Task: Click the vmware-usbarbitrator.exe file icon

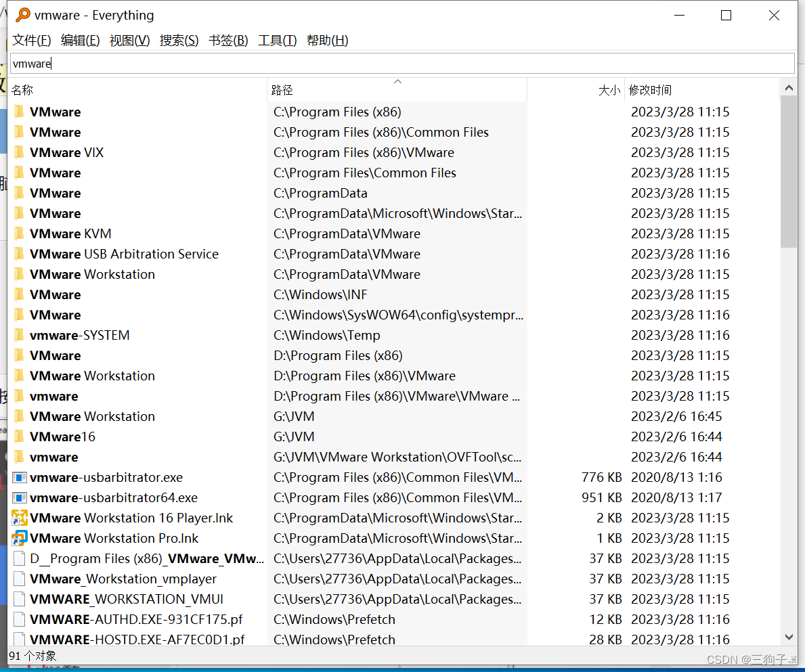Action: pyautogui.click(x=20, y=477)
